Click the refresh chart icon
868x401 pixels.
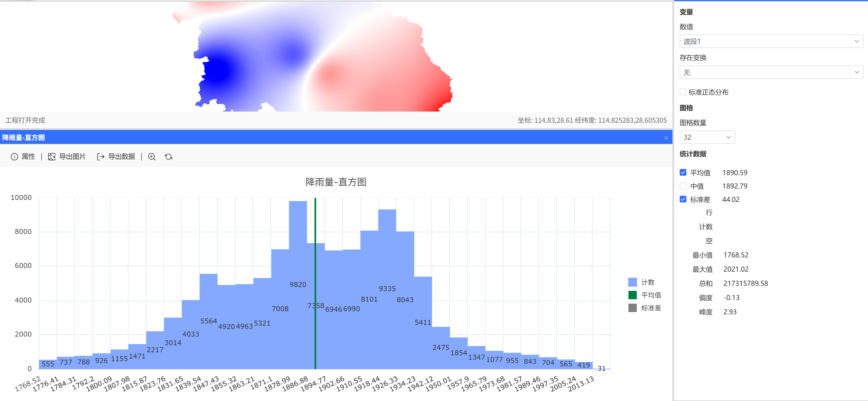[x=169, y=156]
